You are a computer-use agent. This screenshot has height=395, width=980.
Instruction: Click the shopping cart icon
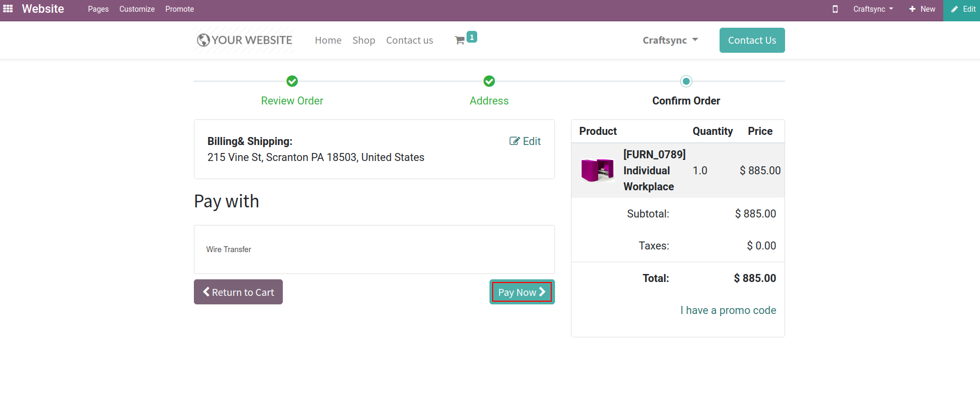click(460, 41)
